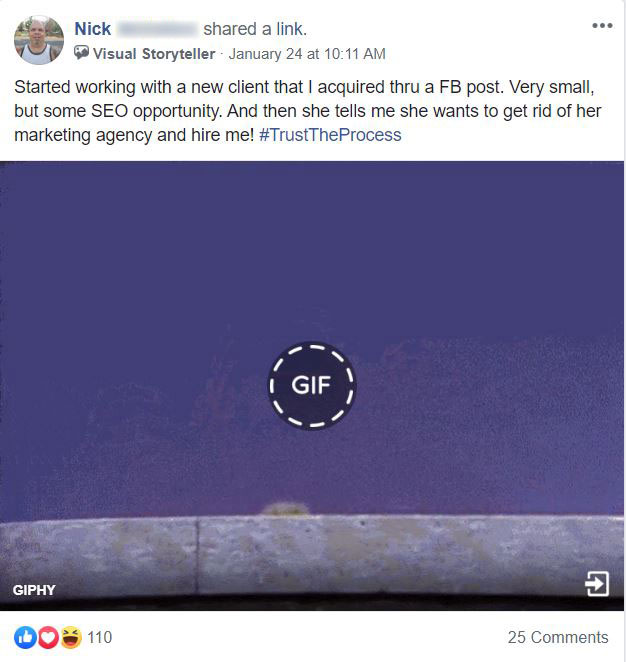Click the small yellow object on the ledge
This screenshot has height=662, width=626.
tap(285, 509)
